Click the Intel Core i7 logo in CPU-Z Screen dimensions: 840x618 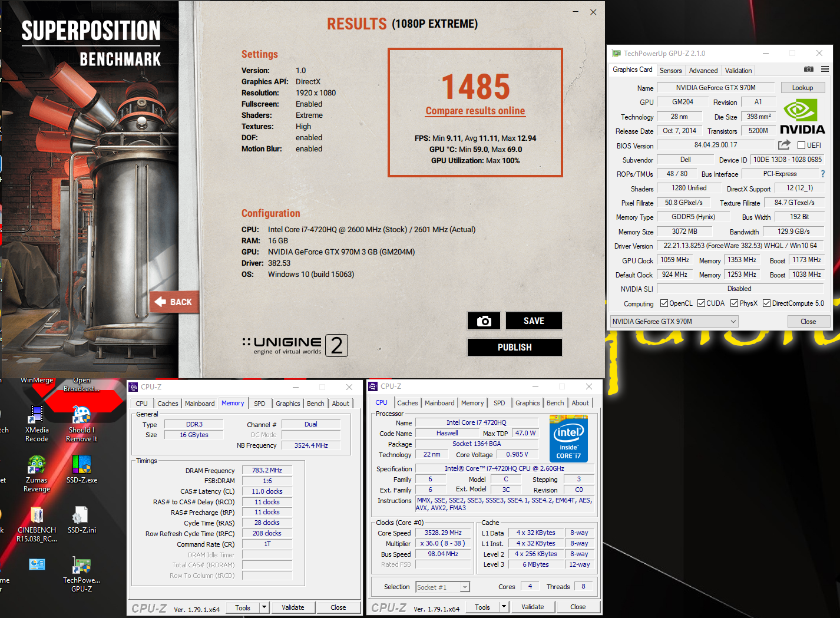click(x=568, y=438)
